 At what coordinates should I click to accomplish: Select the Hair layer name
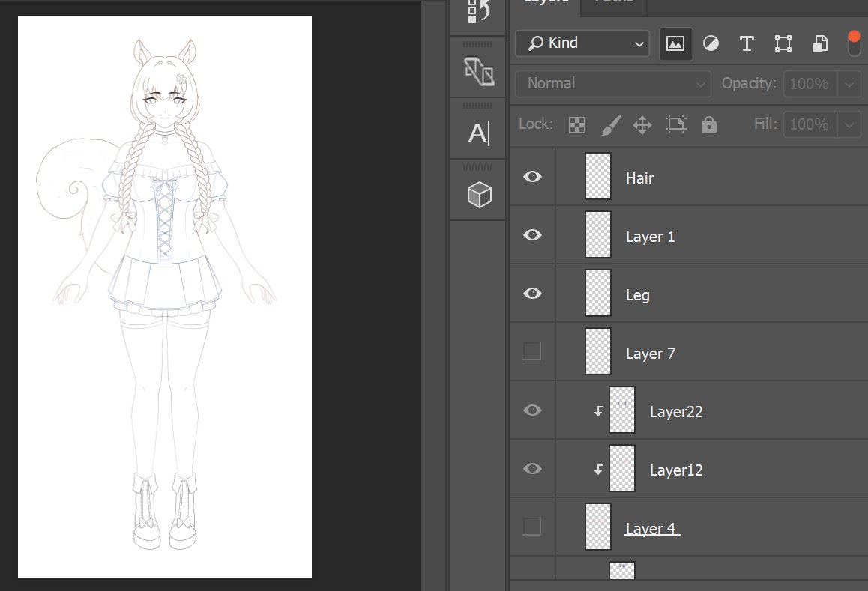(x=639, y=178)
